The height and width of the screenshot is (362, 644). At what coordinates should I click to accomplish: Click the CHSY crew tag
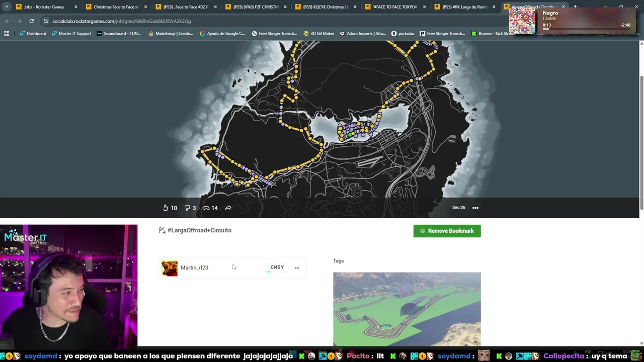click(277, 267)
